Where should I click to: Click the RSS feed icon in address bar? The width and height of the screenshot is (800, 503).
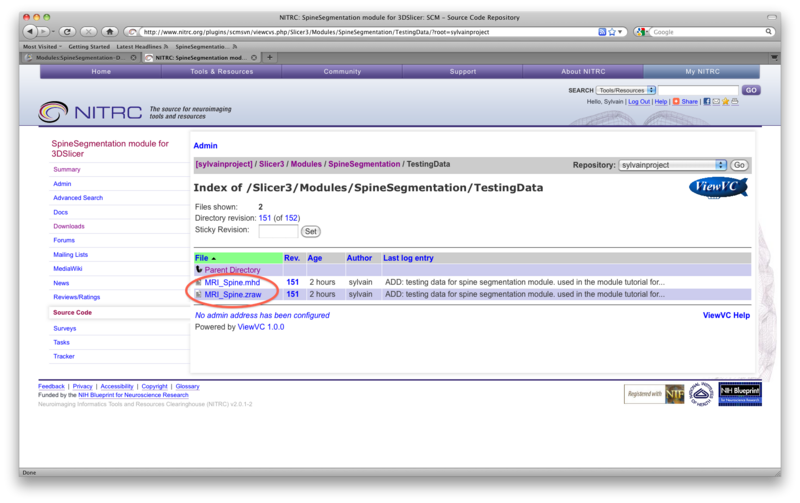point(602,32)
